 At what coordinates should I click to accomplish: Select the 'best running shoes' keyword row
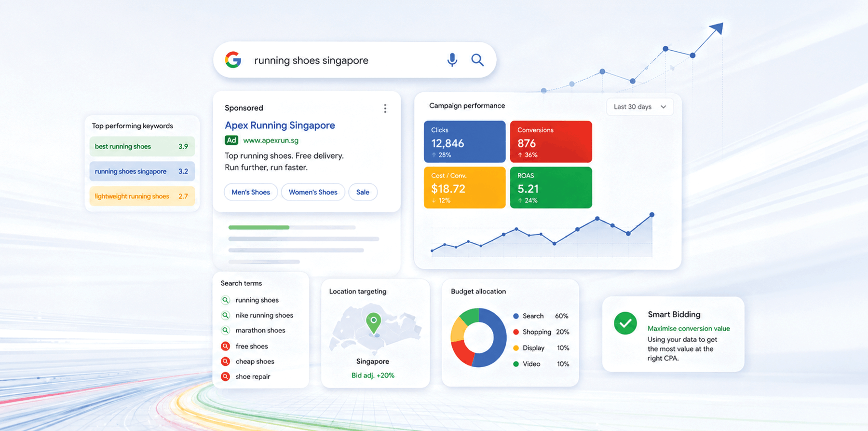click(x=142, y=146)
